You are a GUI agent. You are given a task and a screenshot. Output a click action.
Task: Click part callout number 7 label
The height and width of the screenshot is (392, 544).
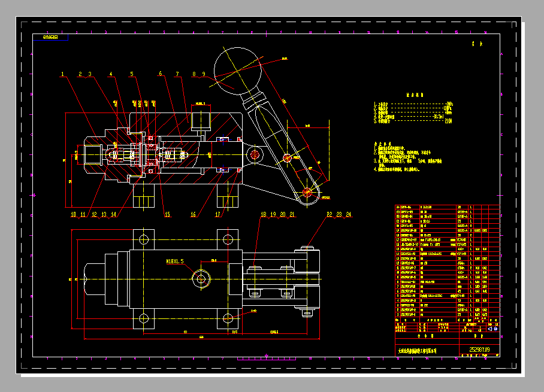coord(177,74)
